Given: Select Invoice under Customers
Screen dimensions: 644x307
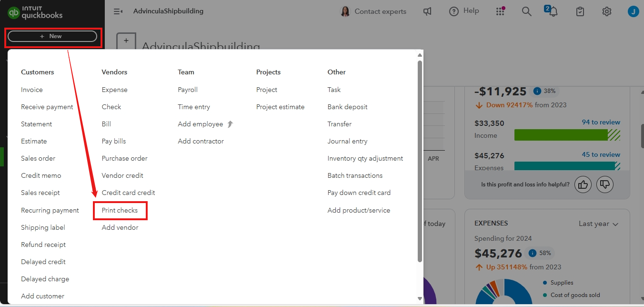Looking at the screenshot, I should coord(32,90).
